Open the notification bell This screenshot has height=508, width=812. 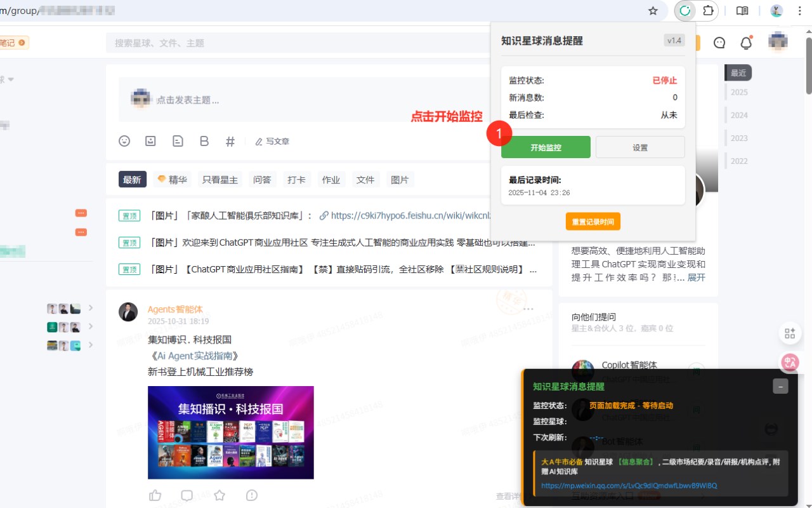coord(747,43)
